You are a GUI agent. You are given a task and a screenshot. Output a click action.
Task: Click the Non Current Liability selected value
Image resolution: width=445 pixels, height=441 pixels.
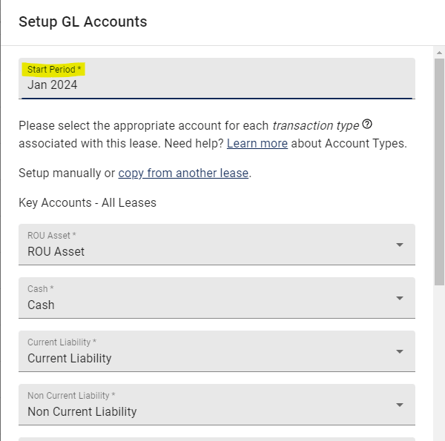[x=82, y=412]
